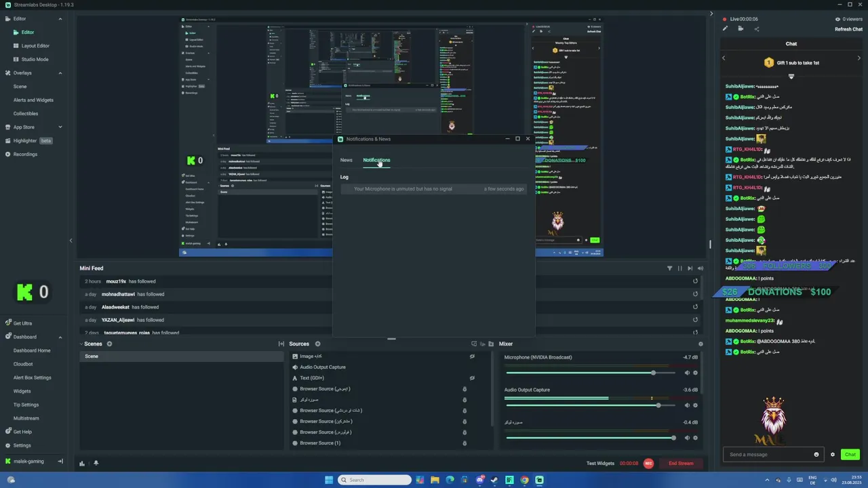The width and height of the screenshot is (868, 488).
Task: Adjust Microphone (NVIDIA Broadcast) volume slider
Action: [x=591, y=373]
